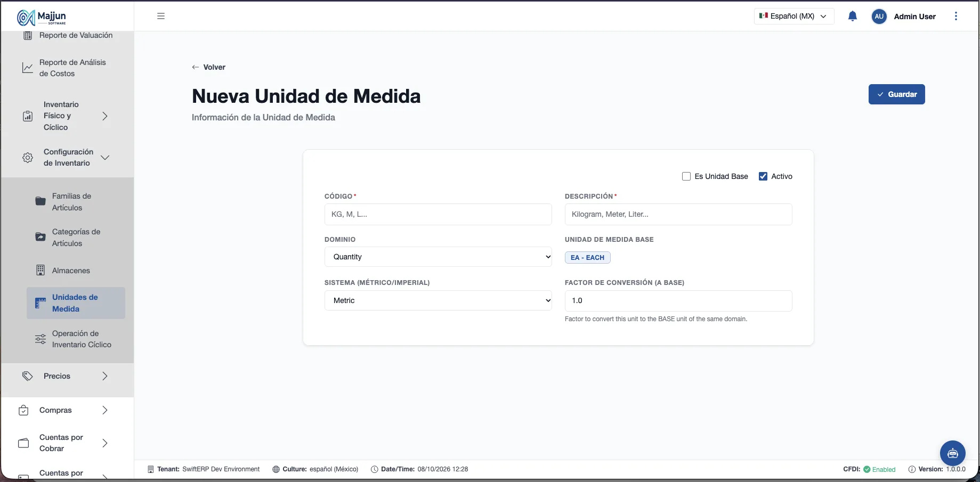The image size is (980, 482).
Task: Click the Operación de Inventario Cíclico sliders icon
Action: 41,339
